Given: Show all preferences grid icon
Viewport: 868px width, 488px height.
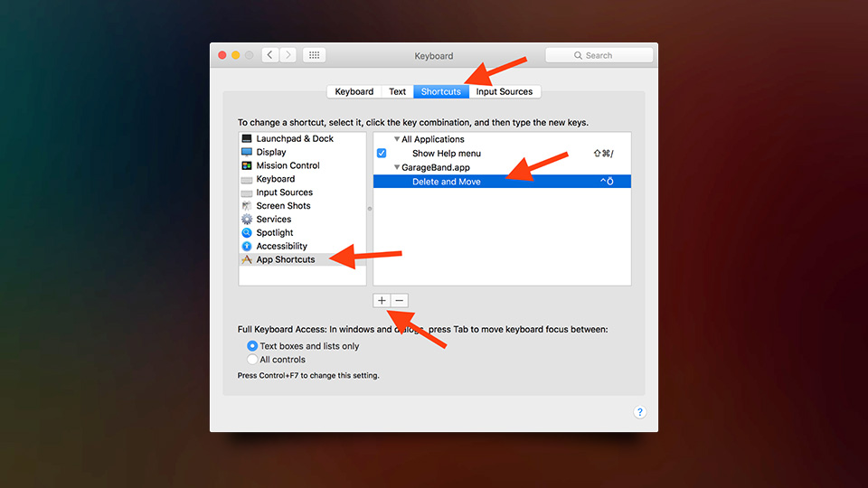Looking at the screenshot, I should pyautogui.click(x=314, y=55).
